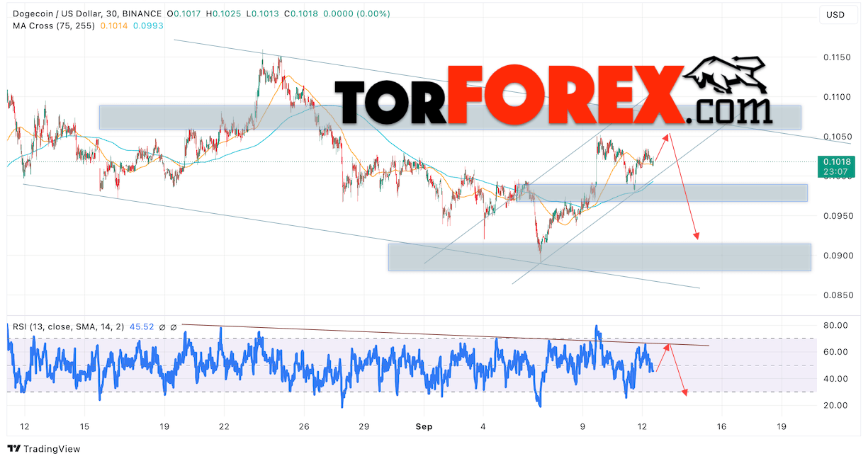Select the lowest gray support zone near 0.0900
Viewport: 868px width, 461px height.
coord(599,257)
